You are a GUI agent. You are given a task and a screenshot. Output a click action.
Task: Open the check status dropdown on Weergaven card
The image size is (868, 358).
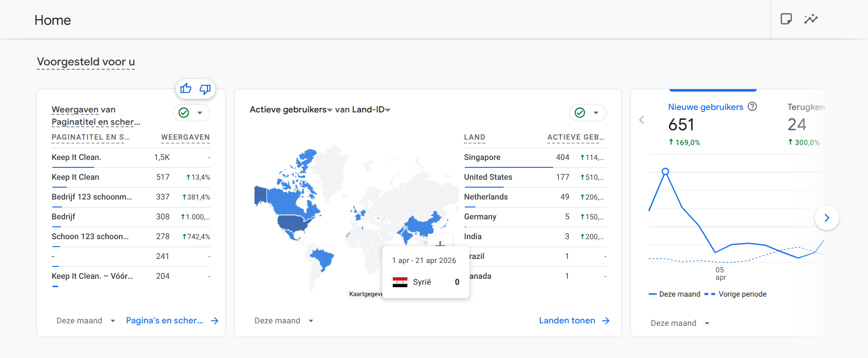point(192,113)
